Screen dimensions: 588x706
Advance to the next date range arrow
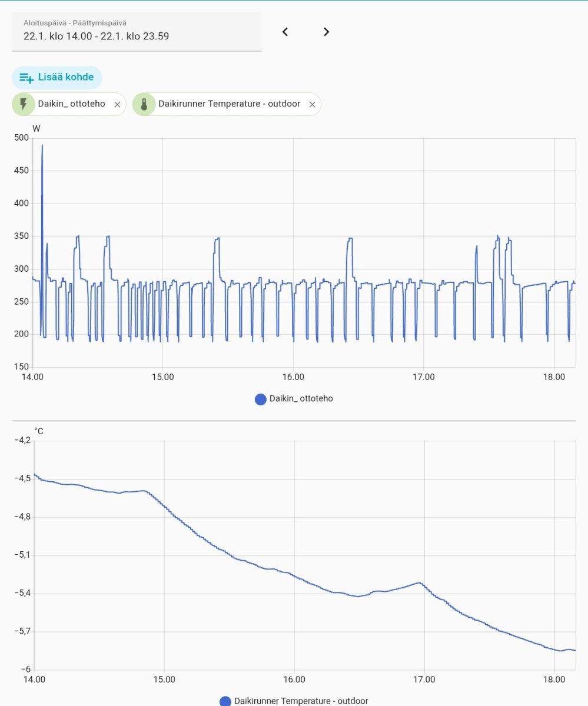(327, 32)
